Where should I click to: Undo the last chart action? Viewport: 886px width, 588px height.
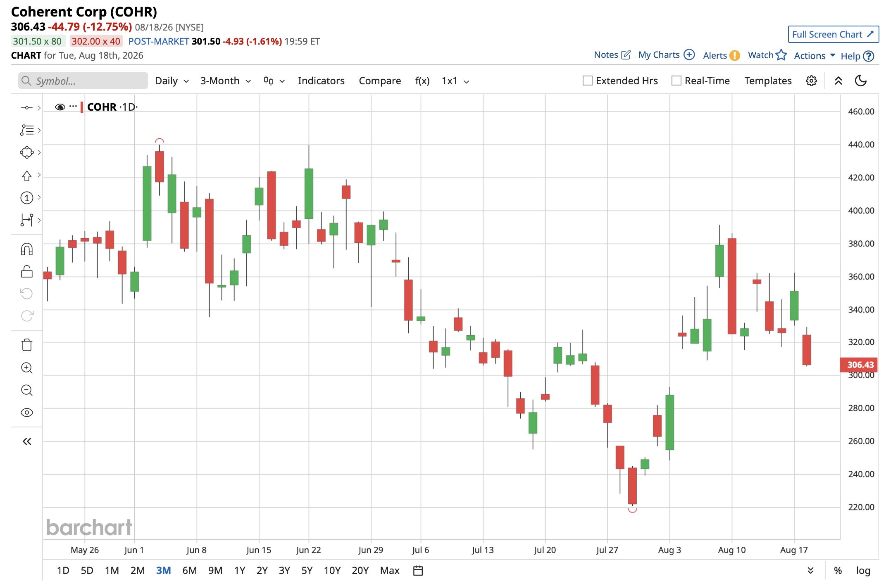[27, 294]
